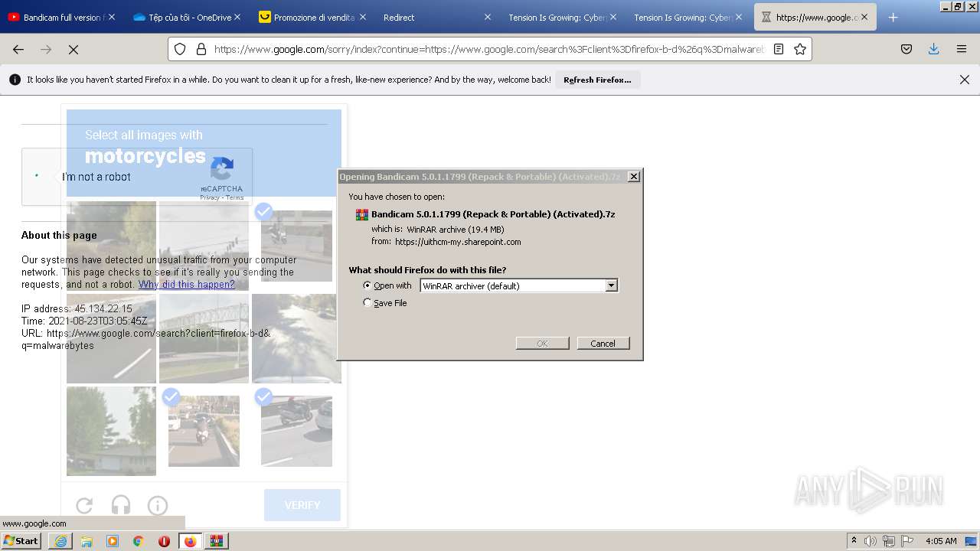Click Cancel in the Opening Bandicam dialog
The image size is (980, 551).
pyautogui.click(x=603, y=343)
